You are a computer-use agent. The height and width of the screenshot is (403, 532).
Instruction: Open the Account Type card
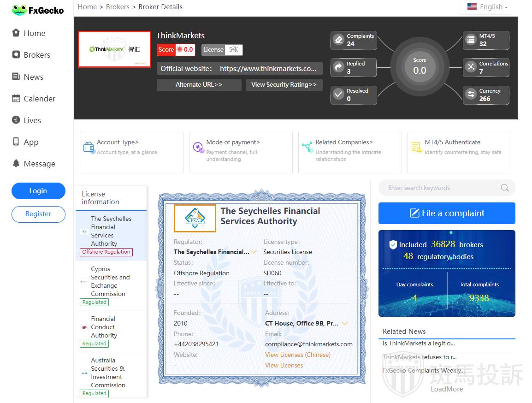pos(131,152)
